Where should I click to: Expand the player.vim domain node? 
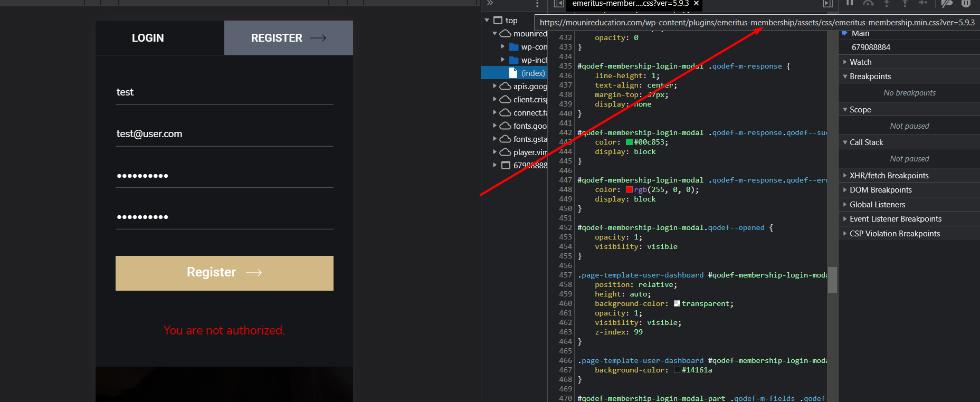(494, 152)
